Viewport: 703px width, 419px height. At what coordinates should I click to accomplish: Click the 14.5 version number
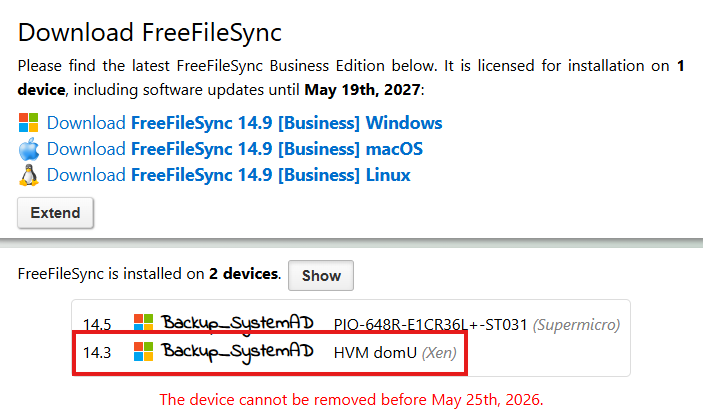coord(97,324)
